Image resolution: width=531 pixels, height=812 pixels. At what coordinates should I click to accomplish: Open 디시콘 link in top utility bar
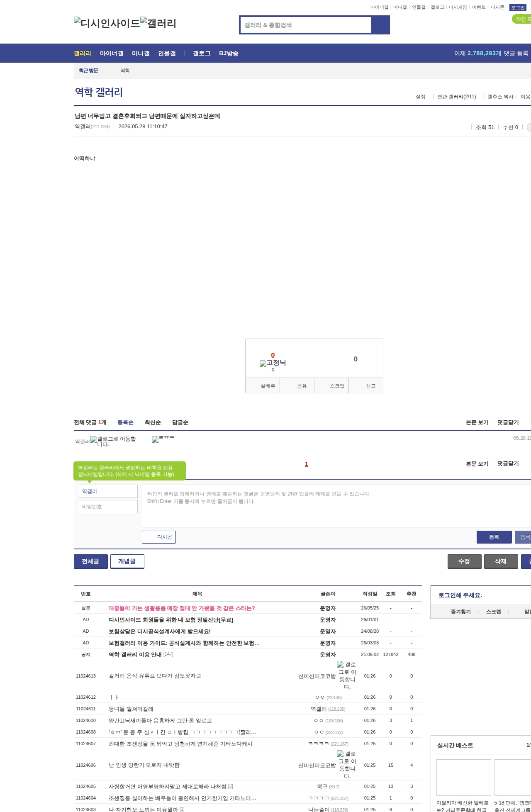(x=497, y=7)
